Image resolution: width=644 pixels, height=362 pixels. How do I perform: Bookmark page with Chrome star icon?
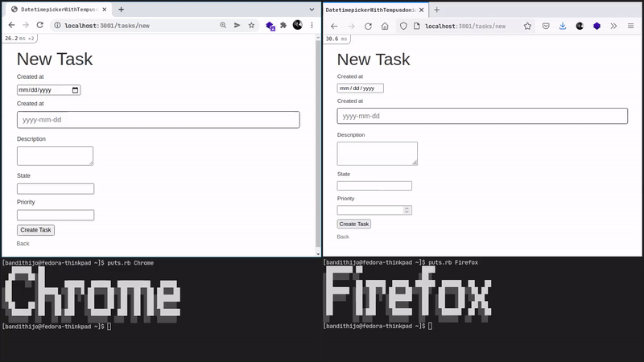(251, 25)
